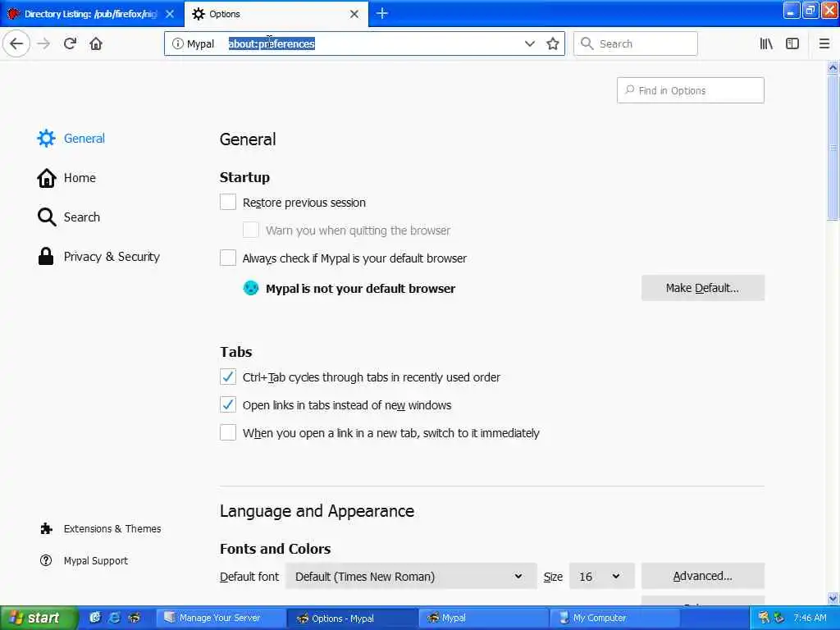Viewport: 840px width, 630px height.
Task: Check switch to new tab immediately option
Action: (228, 432)
